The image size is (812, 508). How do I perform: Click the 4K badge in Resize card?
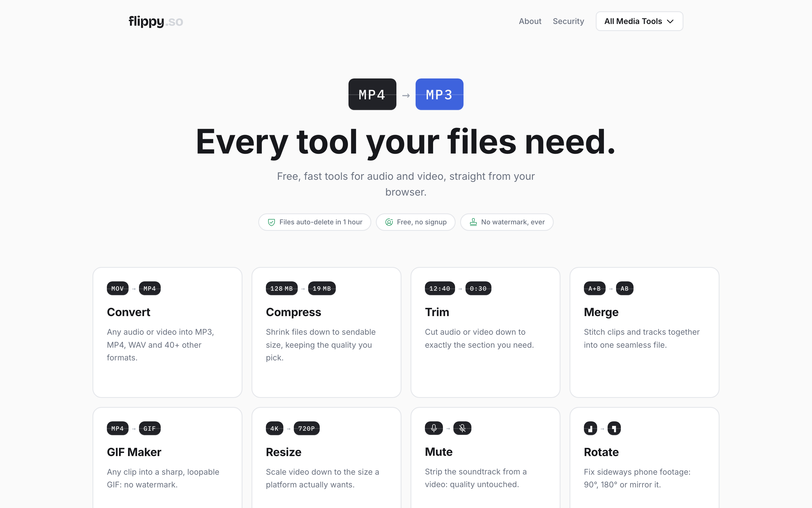click(274, 428)
